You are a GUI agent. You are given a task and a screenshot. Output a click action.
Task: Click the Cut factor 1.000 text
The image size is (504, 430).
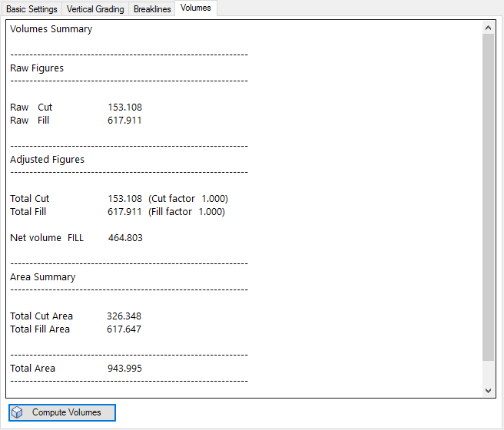(188, 199)
